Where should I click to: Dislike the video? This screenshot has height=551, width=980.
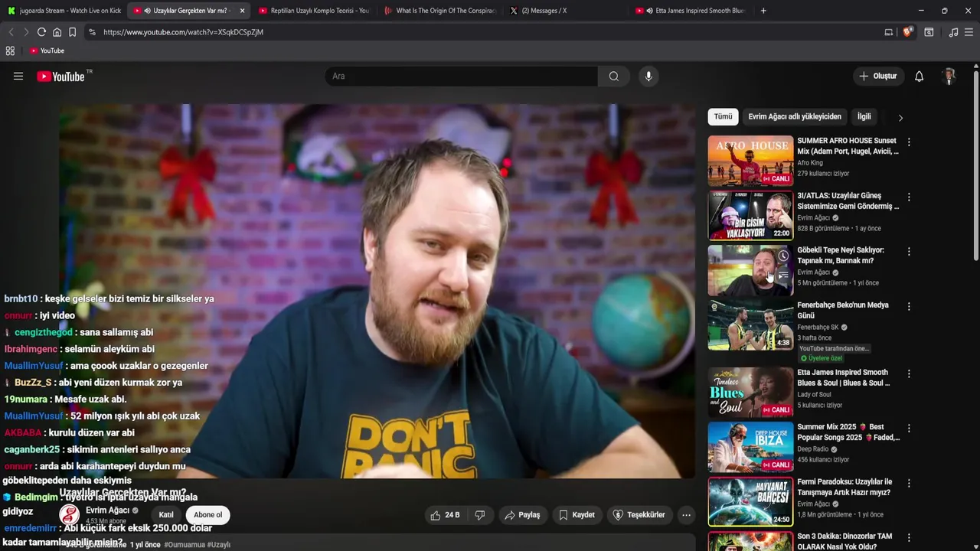480,515
